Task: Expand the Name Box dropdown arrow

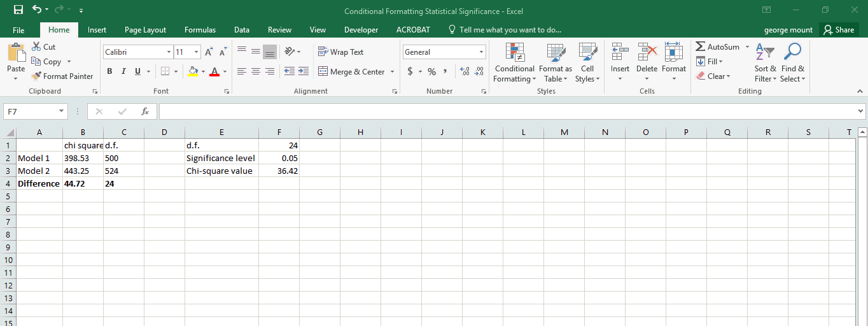Action: pyautogui.click(x=61, y=111)
